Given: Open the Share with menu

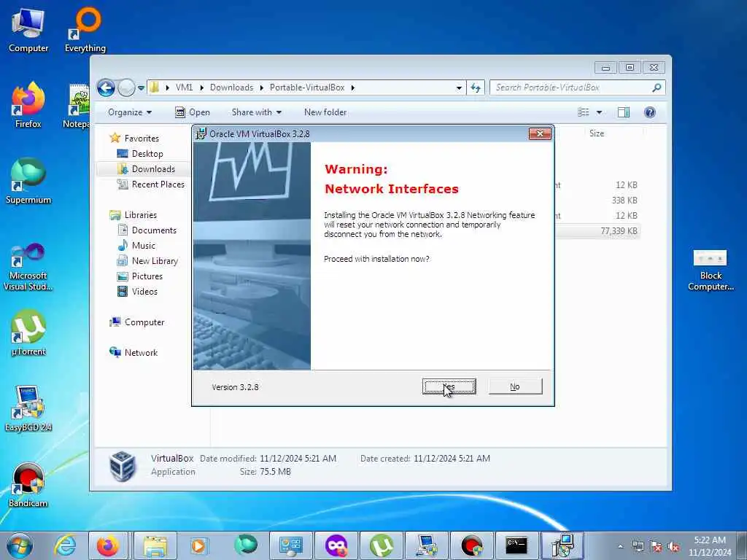Looking at the screenshot, I should click(256, 112).
